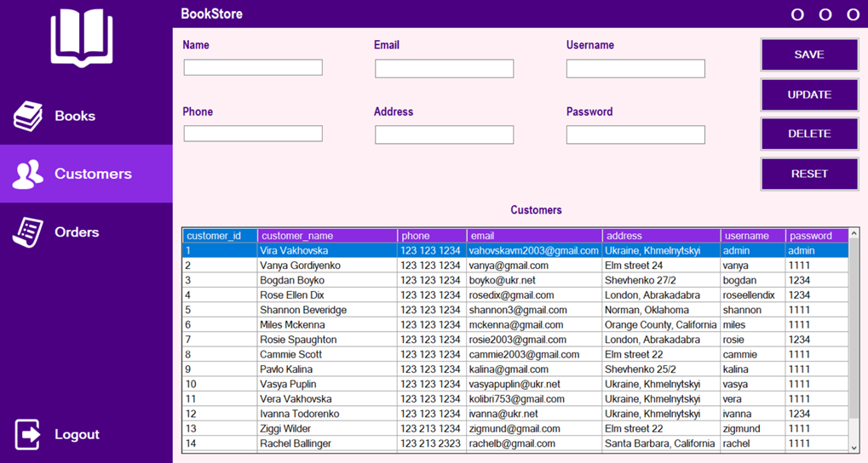Click the Logout label
868x463 pixels.
coord(77,434)
